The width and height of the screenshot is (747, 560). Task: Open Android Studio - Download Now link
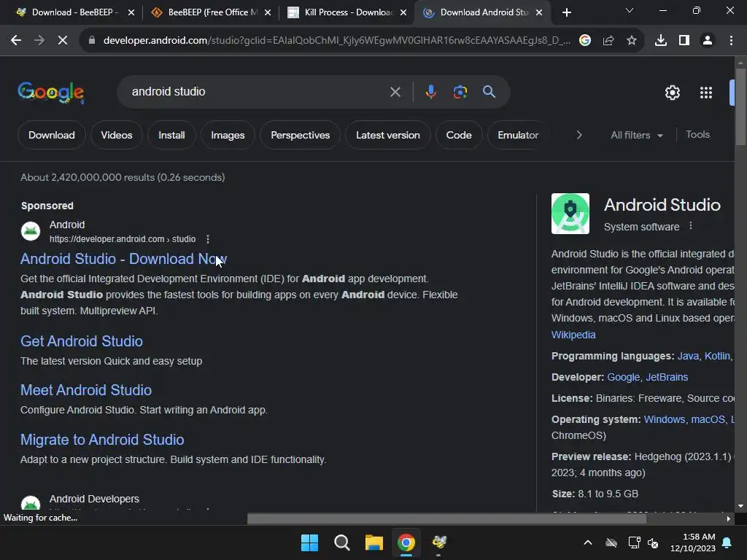123,259
